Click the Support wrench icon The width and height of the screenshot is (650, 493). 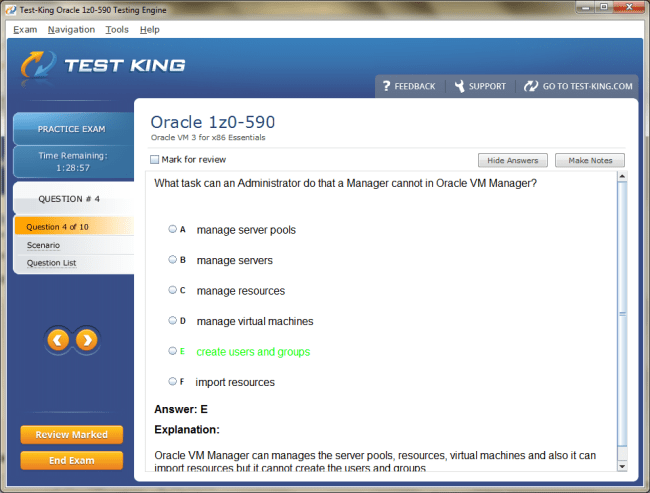pyautogui.click(x=460, y=87)
